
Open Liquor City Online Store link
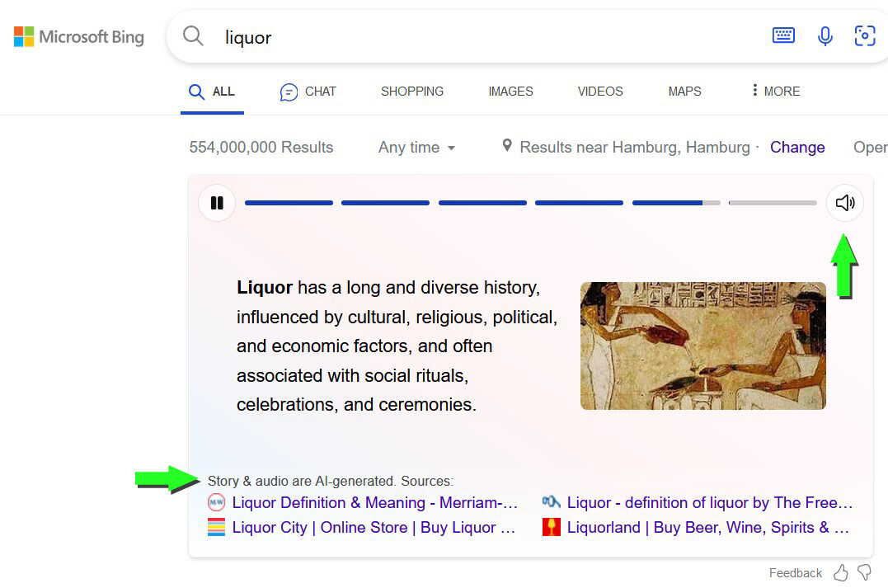pos(374,528)
